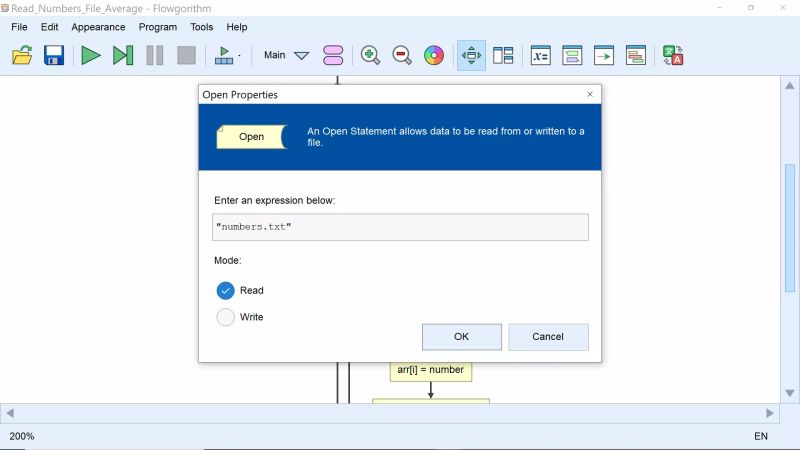Image resolution: width=800 pixels, height=450 pixels.
Task: Open the layout windows icon
Action: pyautogui.click(x=503, y=55)
